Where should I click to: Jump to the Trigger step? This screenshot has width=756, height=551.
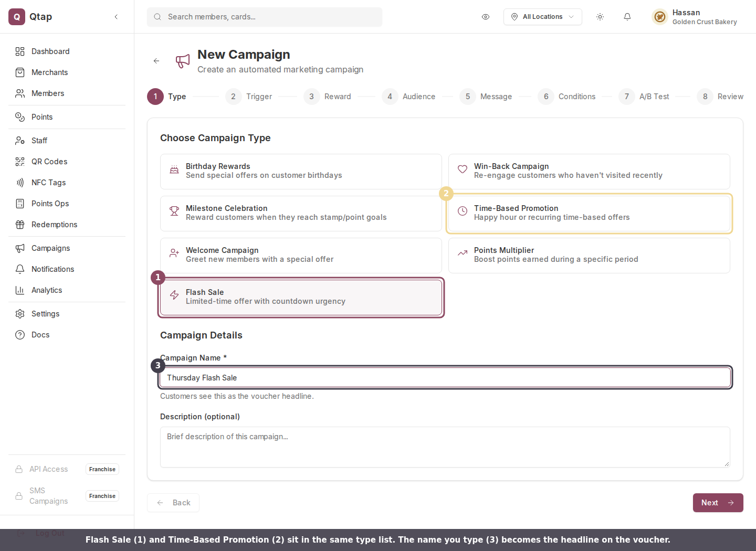coord(249,97)
